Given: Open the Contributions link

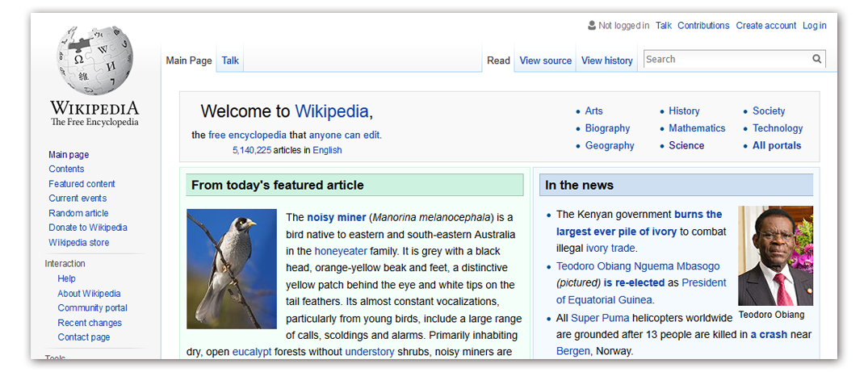Looking at the screenshot, I should click(703, 26).
